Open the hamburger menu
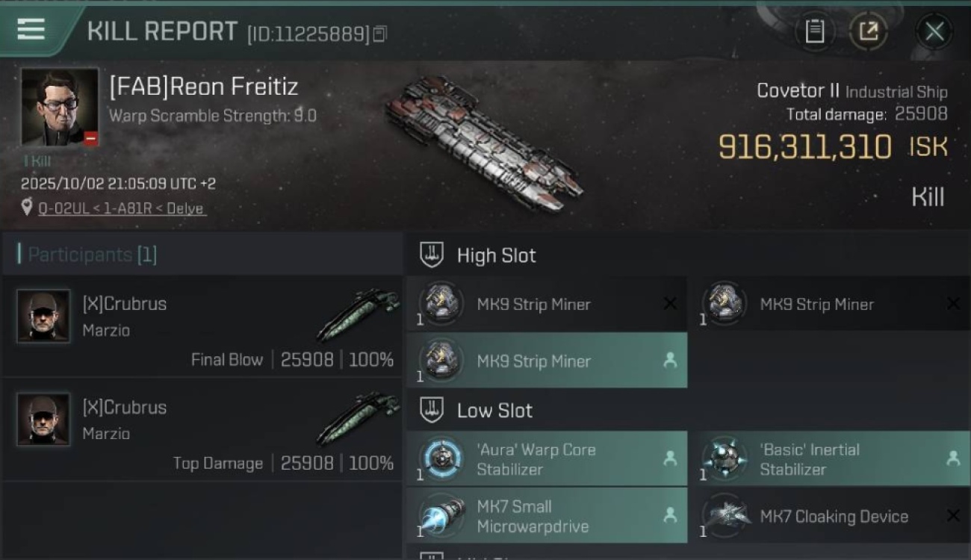 (x=31, y=29)
